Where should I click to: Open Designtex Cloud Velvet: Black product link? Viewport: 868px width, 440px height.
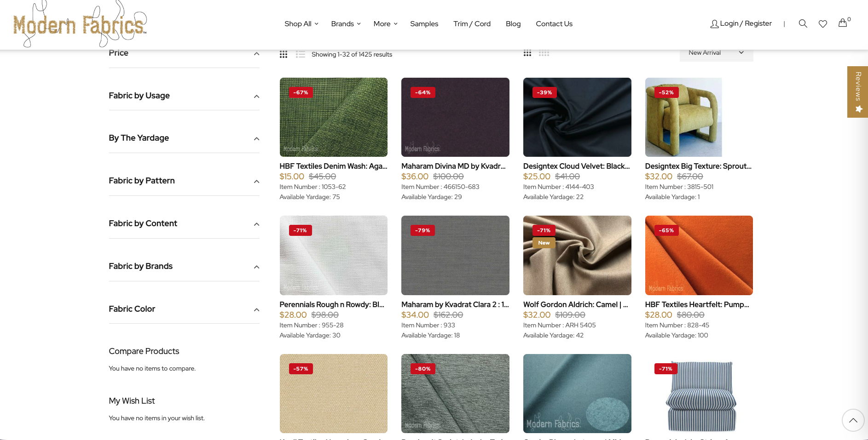point(577,166)
